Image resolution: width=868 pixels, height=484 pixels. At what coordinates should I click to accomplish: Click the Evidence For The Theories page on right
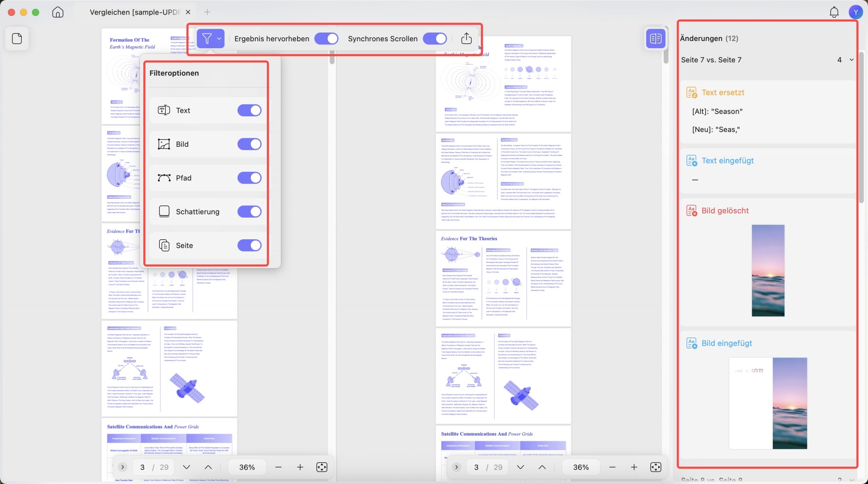(x=503, y=279)
